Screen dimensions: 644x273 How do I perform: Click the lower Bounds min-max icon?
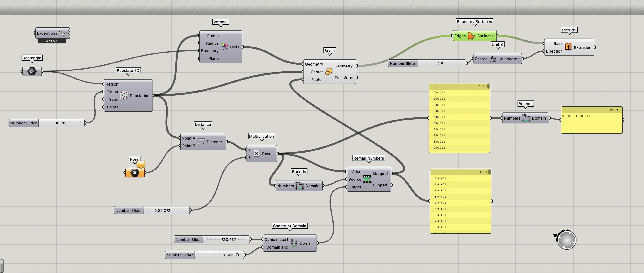(299, 186)
